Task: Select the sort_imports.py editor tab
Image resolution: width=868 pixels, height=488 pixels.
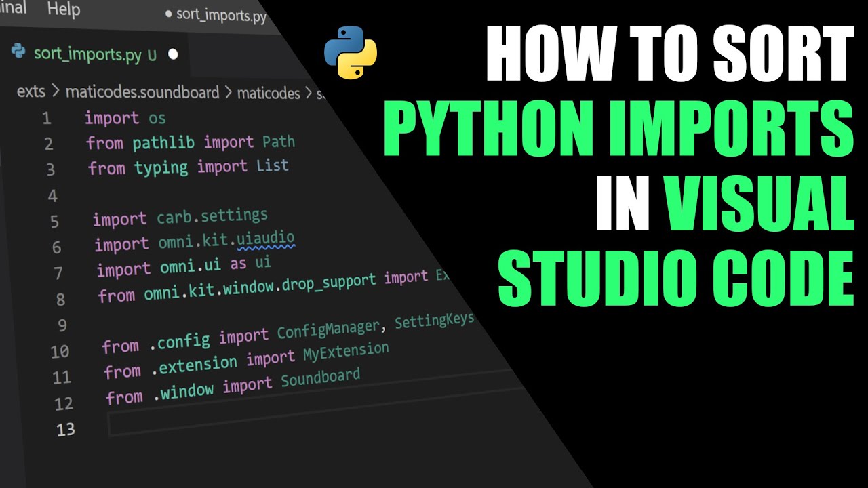Action: (95, 54)
